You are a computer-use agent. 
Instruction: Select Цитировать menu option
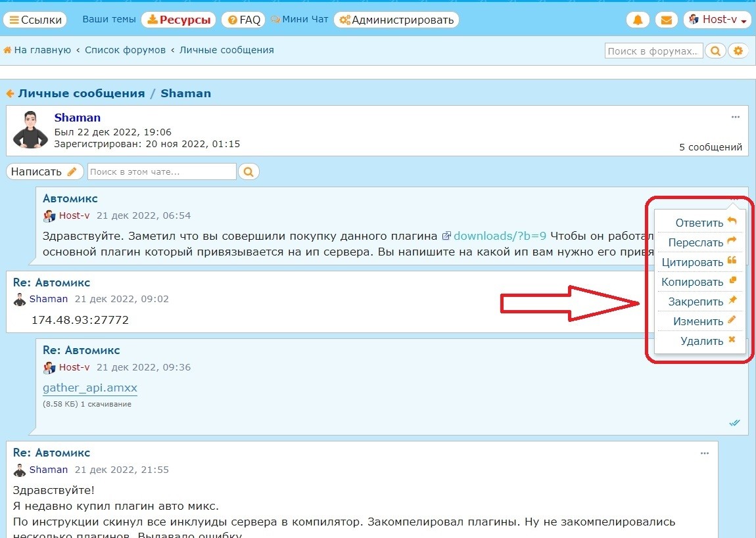click(x=700, y=262)
